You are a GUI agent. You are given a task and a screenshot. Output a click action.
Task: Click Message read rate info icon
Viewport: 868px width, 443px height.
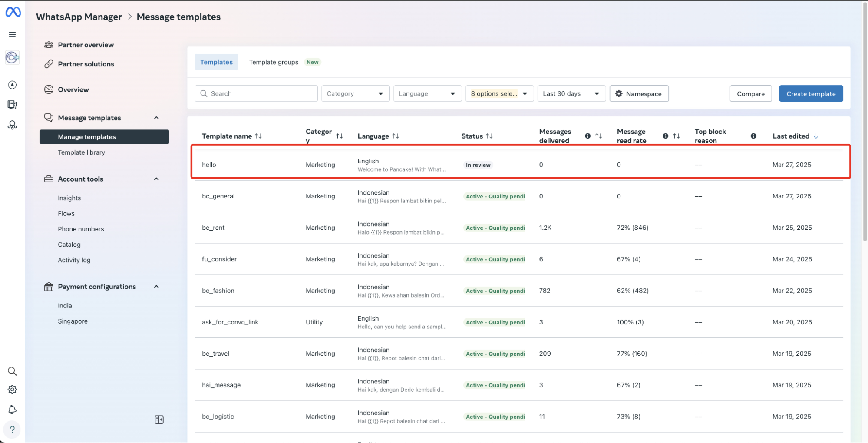point(665,136)
